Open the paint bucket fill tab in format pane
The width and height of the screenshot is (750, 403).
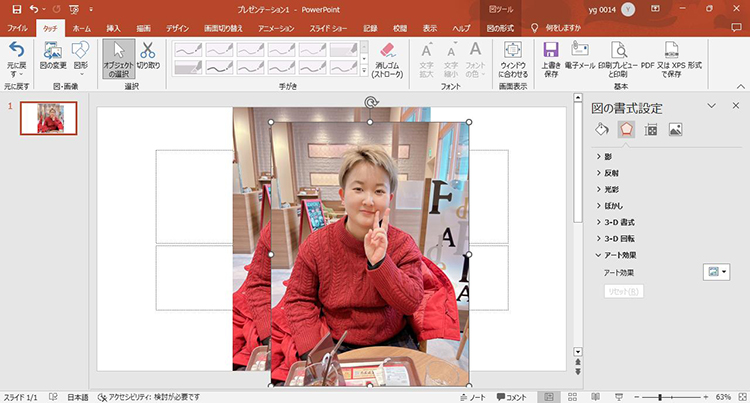click(x=601, y=129)
